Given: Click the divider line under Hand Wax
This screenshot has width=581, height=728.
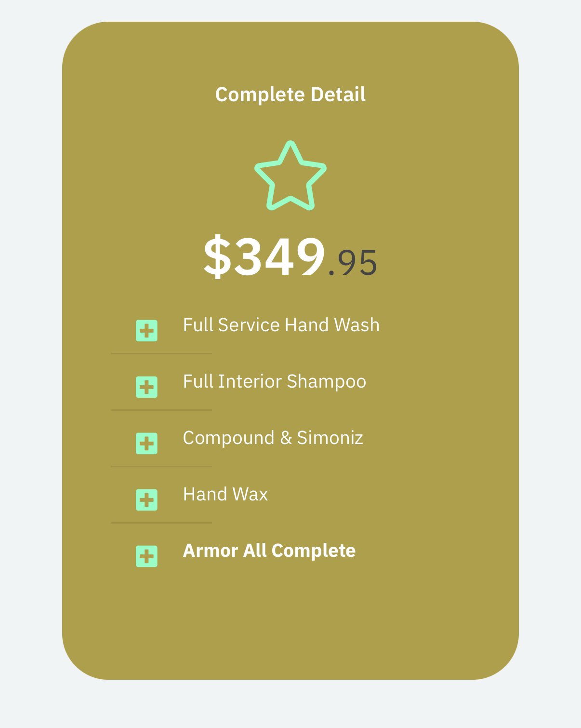Looking at the screenshot, I should 161,523.
